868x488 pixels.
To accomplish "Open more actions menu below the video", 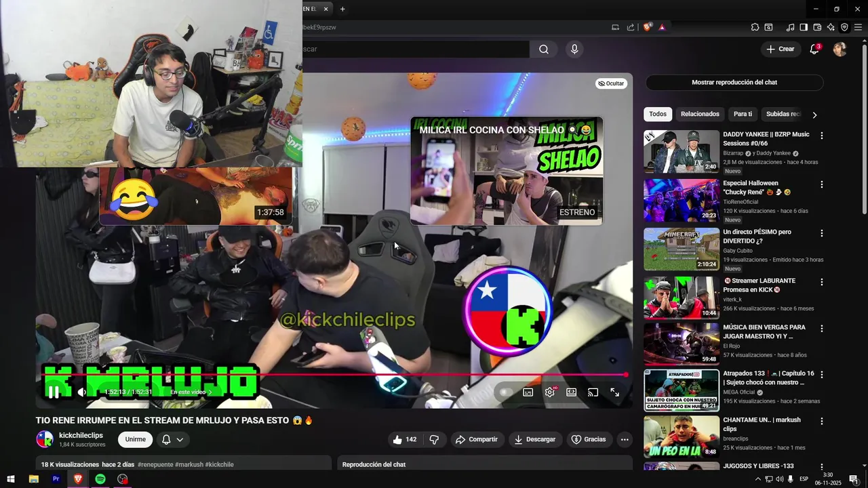I will [x=625, y=439].
